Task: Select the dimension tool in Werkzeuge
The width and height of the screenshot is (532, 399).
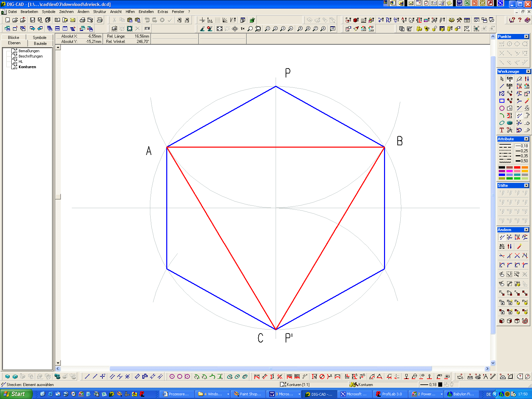Action: [509, 115]
